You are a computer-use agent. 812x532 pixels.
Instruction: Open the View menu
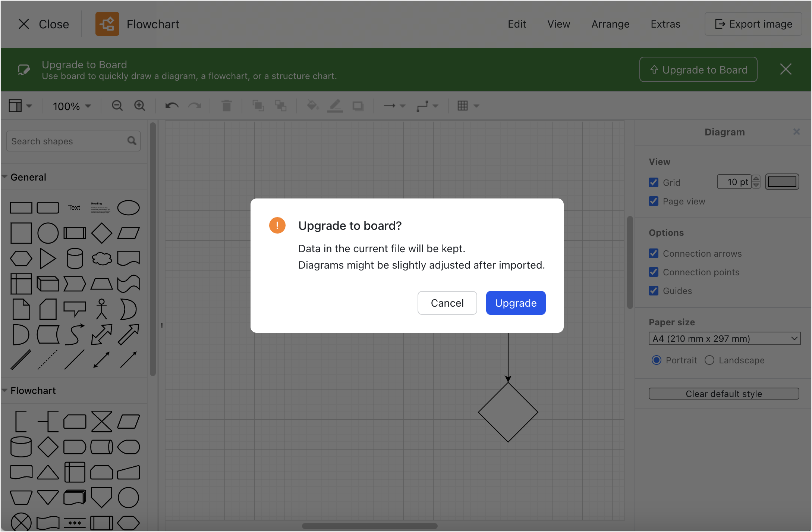click(558, 24)
